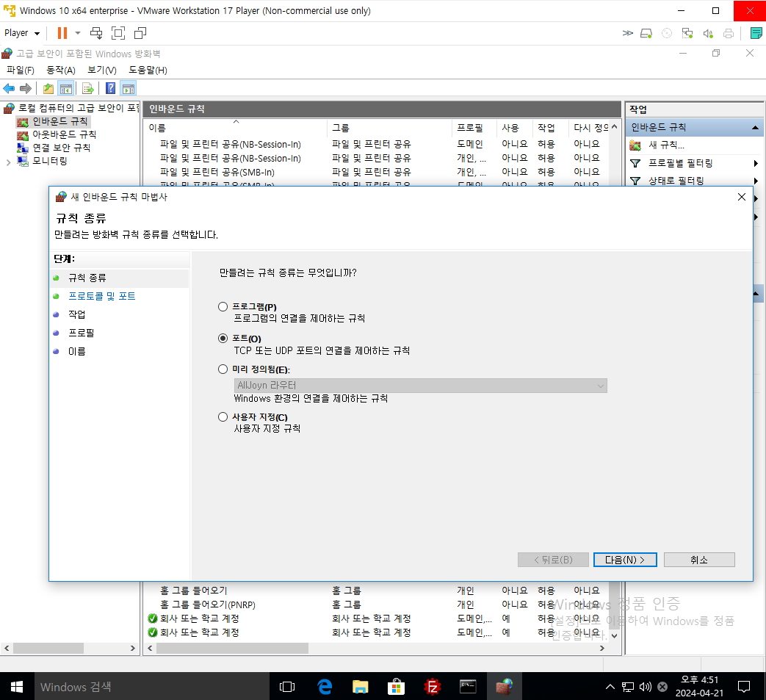Open help via the question mark icon
The width and height of the screenshot is (766, 700).
click(x=111, y=88)
